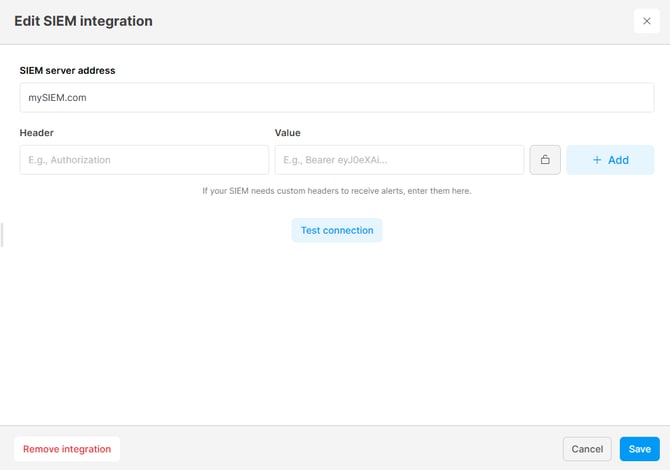
Task: Click the plus icon in Add button
Action: pyautogui.click(x=597, y=160)
